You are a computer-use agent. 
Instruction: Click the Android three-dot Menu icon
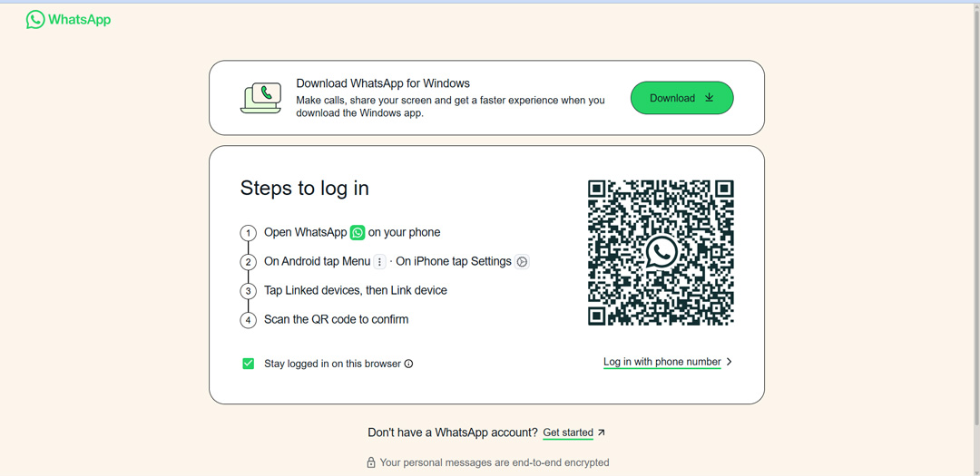pyautogui.click(x=380, y=262)
